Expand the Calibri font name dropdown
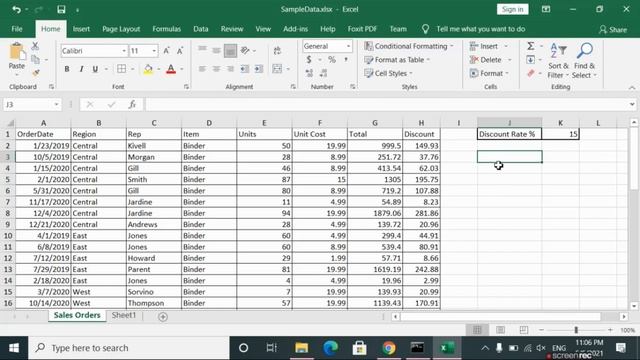The width and height of the screenshot is (640, 360). click(x=124, y=51)
